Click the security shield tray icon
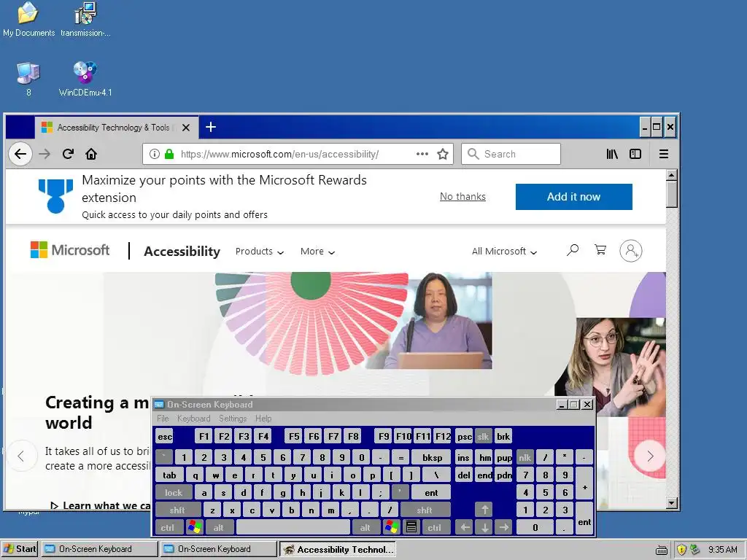Image resolution: width=747 pixels, height=560 pixels. [681, 550]
